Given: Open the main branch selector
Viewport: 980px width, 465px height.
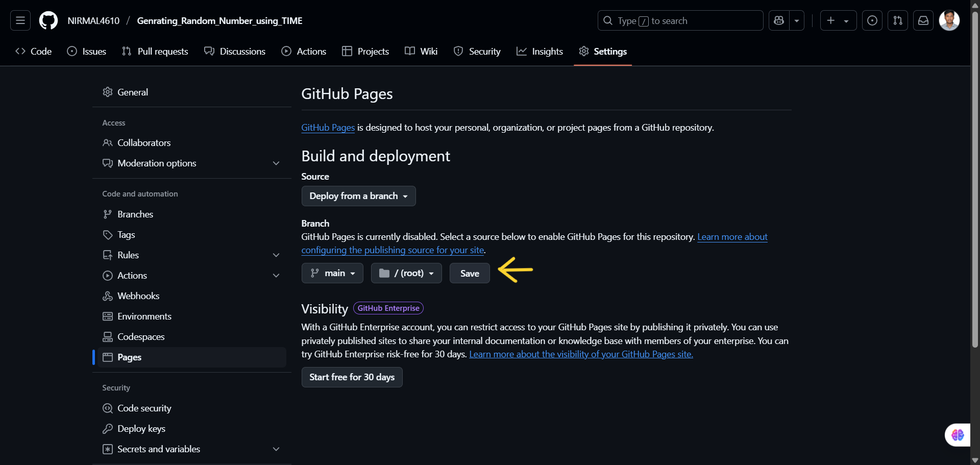Looking at the screenshot, I should coord(332,273).
